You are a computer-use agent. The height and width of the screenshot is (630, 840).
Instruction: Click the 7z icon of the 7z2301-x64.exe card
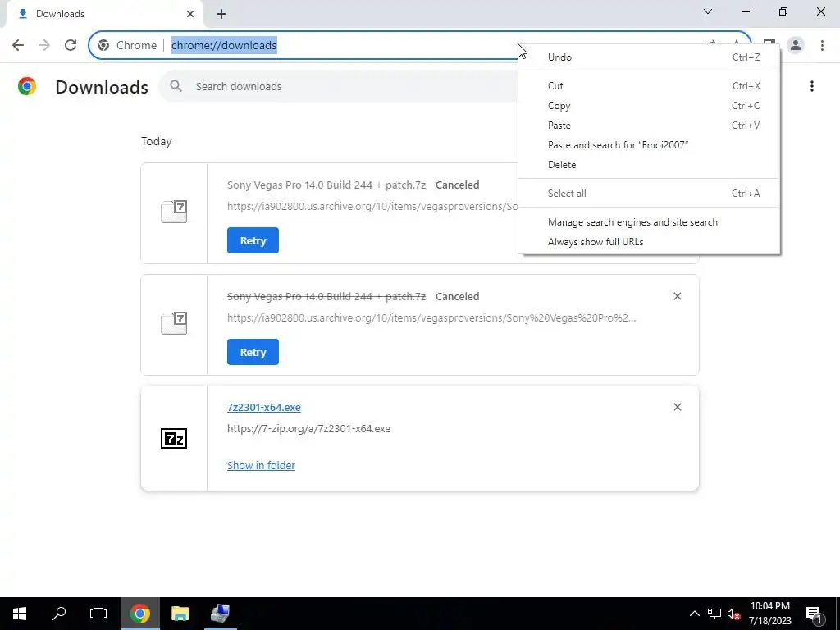point(174,438)
